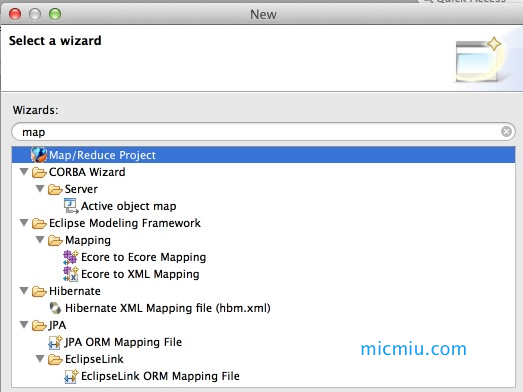Click the Hibernate XML Mapping file icon

55,308
